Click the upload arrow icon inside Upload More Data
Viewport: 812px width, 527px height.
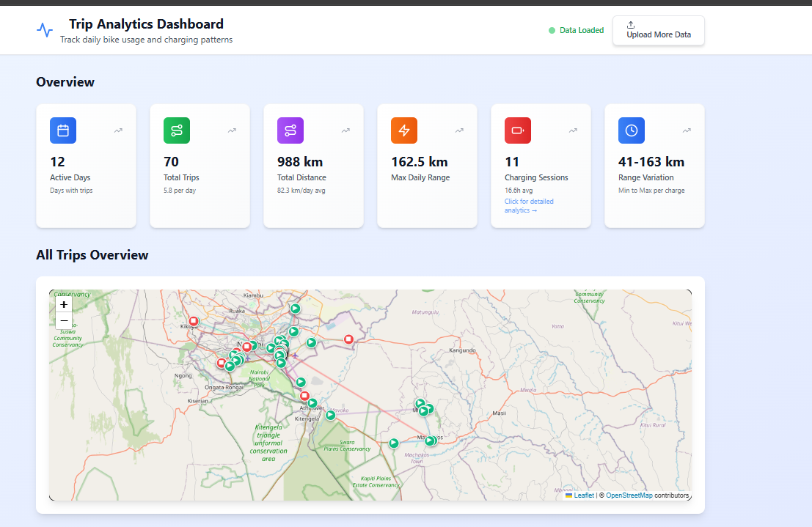[629, 23]
